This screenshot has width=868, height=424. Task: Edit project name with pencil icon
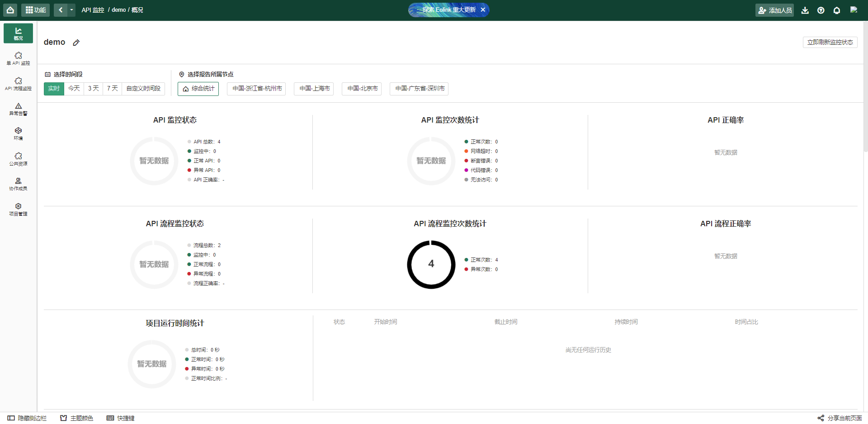click(x=76, y=43)
